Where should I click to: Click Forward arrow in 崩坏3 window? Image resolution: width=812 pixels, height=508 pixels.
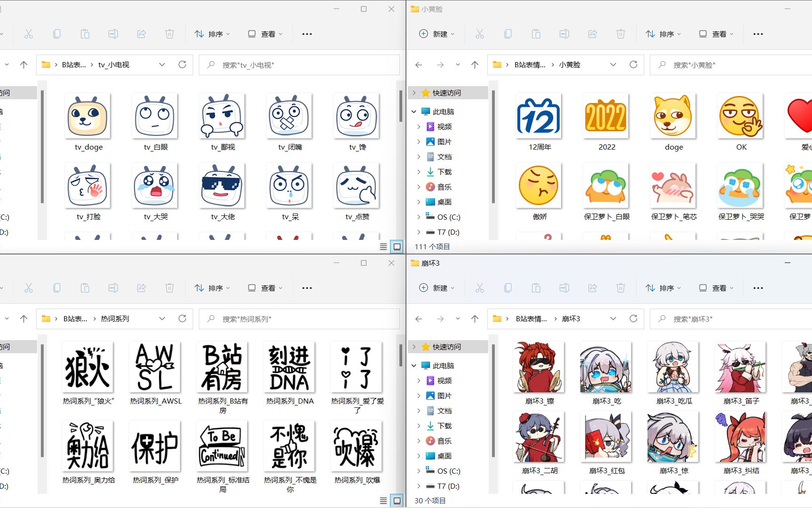[440, 319]
